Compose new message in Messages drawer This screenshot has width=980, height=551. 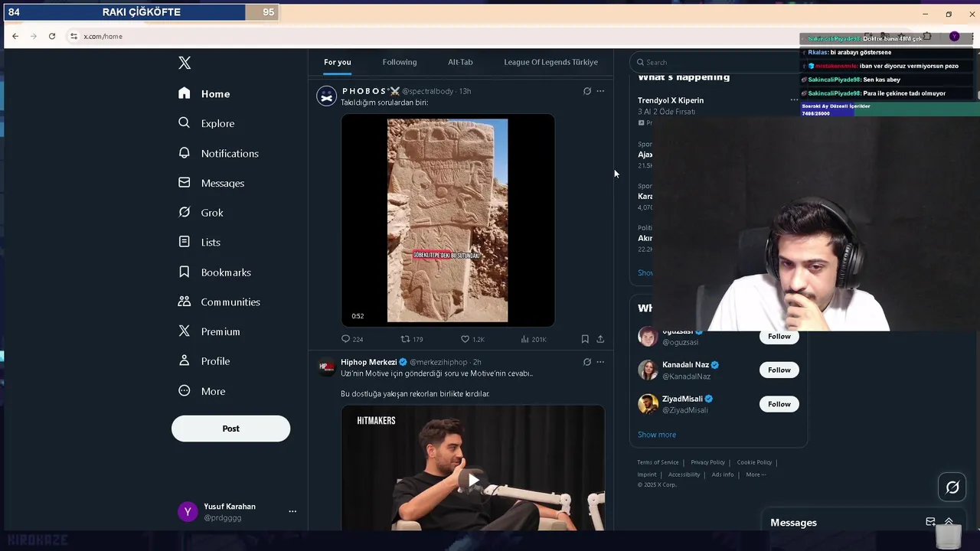point(930,522)
